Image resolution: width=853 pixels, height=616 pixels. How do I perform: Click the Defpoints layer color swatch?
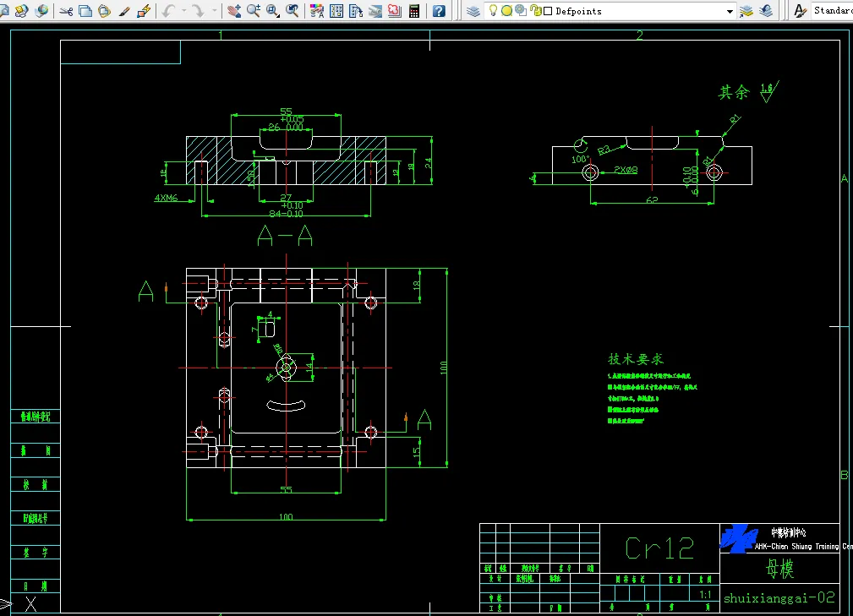[x=549, y=11]
